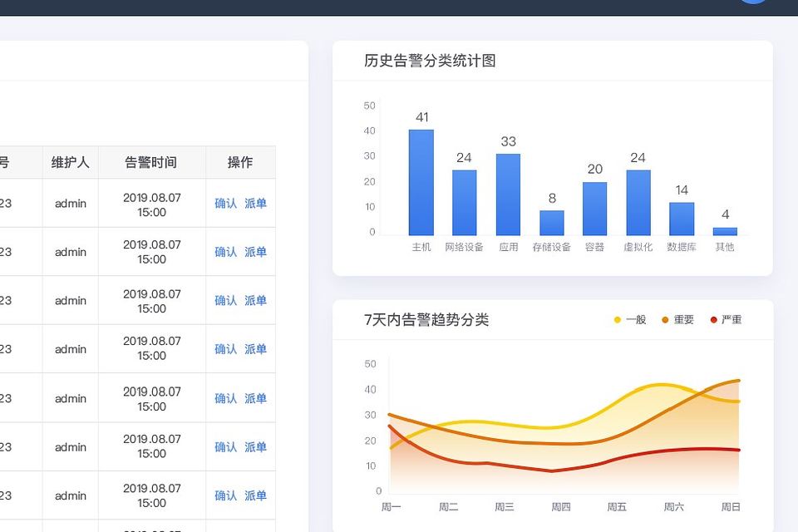This screenshot has height=532, width=798.
Task: Click 确认 in the fourth table row
Action: [x=226, y=349]
